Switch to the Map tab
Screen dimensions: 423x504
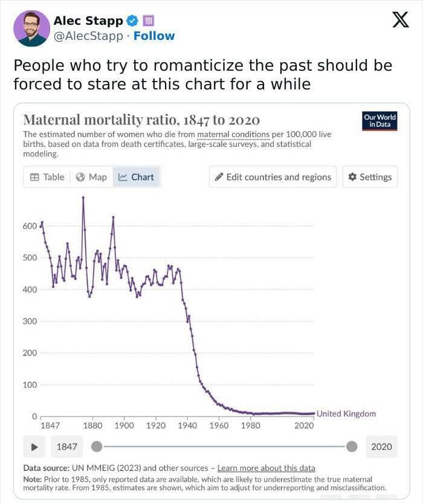click(91, 177)
